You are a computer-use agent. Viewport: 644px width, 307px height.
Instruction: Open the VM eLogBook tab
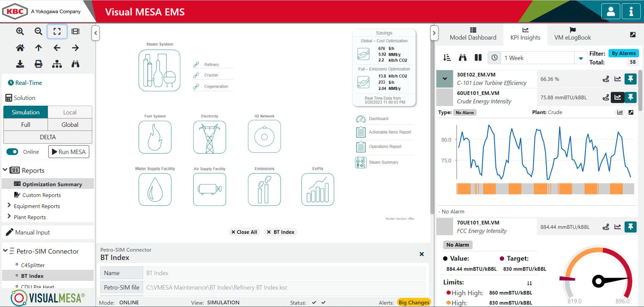pyautogui.click(x=572, y=34)
